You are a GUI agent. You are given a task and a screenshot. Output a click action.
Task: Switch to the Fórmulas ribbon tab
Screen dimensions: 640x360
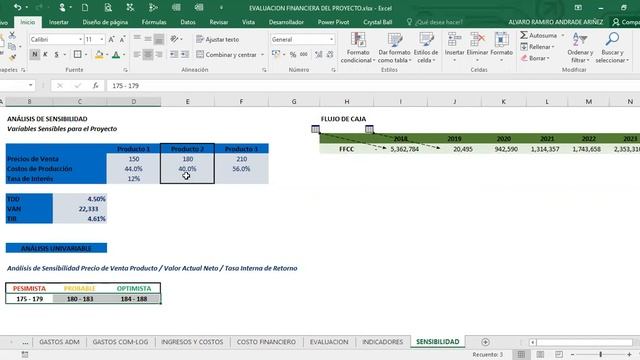[x=154, y=22]
